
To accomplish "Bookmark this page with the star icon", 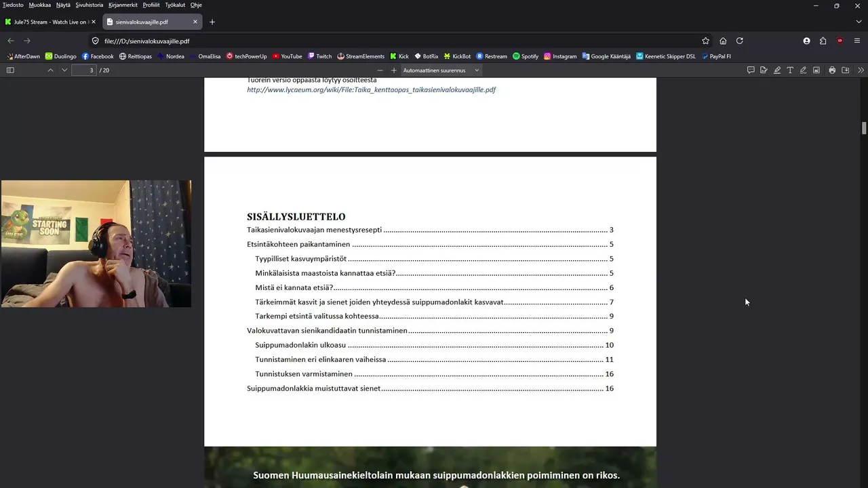I will 705,41.
